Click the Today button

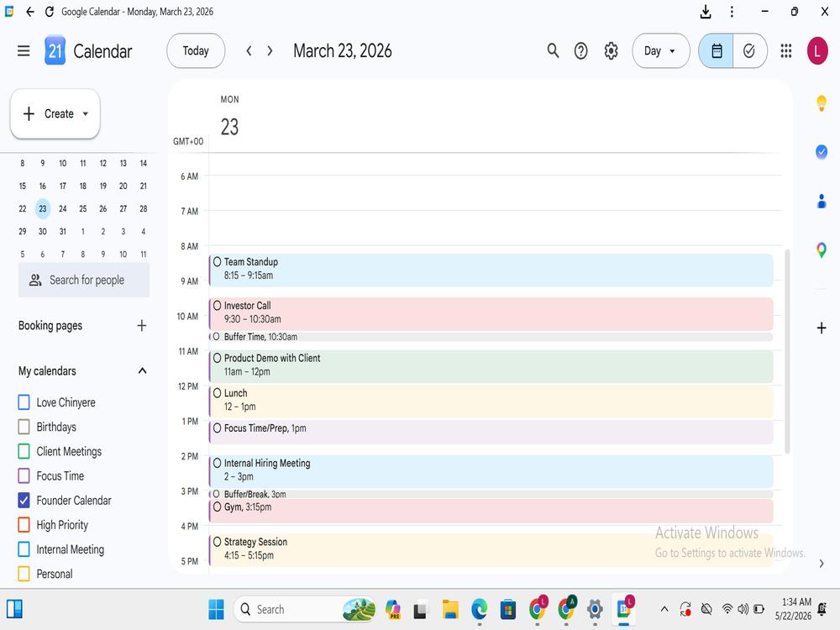point(196,51)
